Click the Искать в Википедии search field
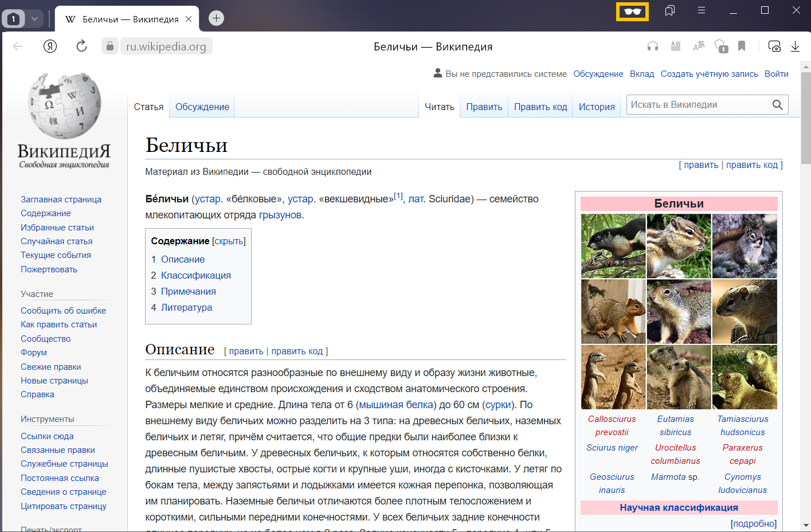811x532 pixels. (698, 104)
